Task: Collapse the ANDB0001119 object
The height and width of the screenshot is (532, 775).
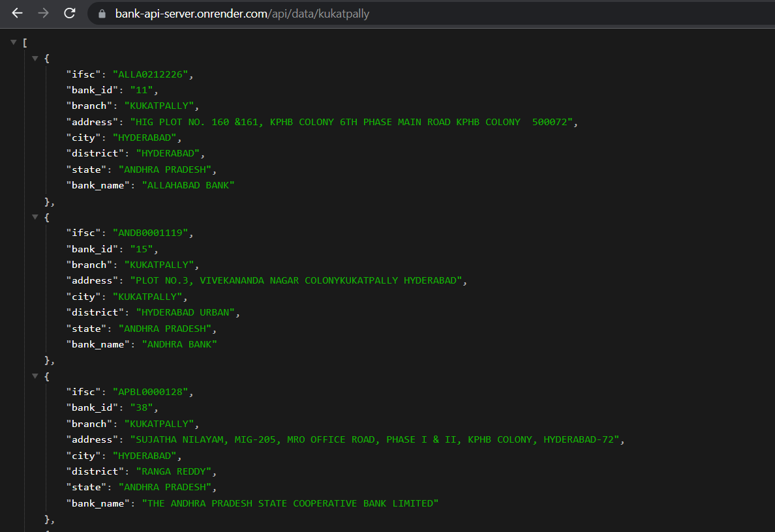Action: pos(35,217)
